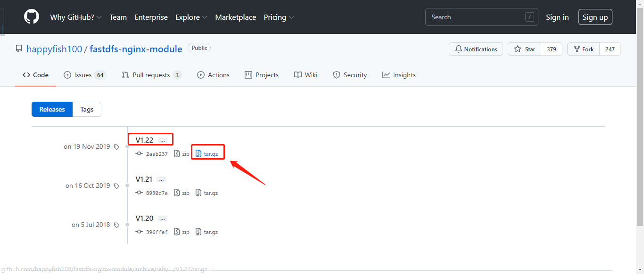Expand the Why GitHub? menu
Viewport: 644px width, 274px height.
pyautogui.click(x=76, y=17)
